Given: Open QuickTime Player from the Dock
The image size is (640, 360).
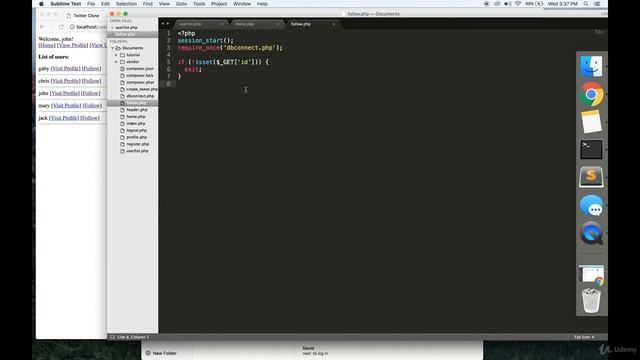Looking at the screenshot, I should coord(591,233).
